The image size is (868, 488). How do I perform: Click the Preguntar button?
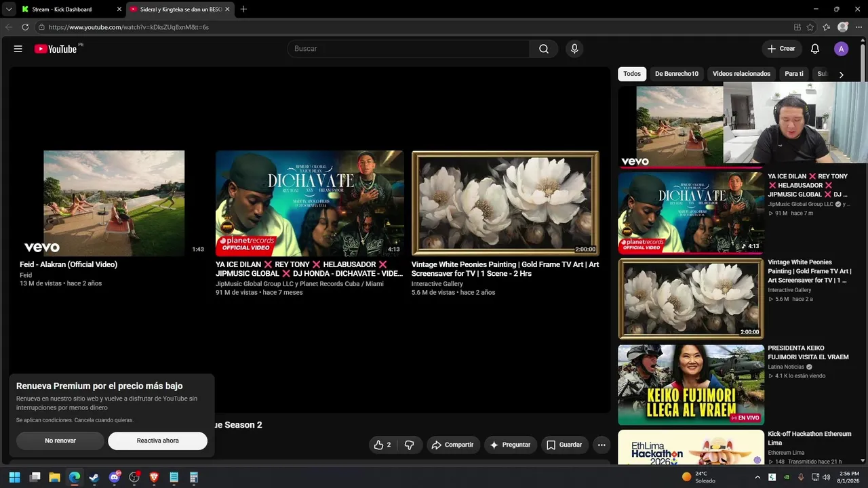tap(510, 445)
